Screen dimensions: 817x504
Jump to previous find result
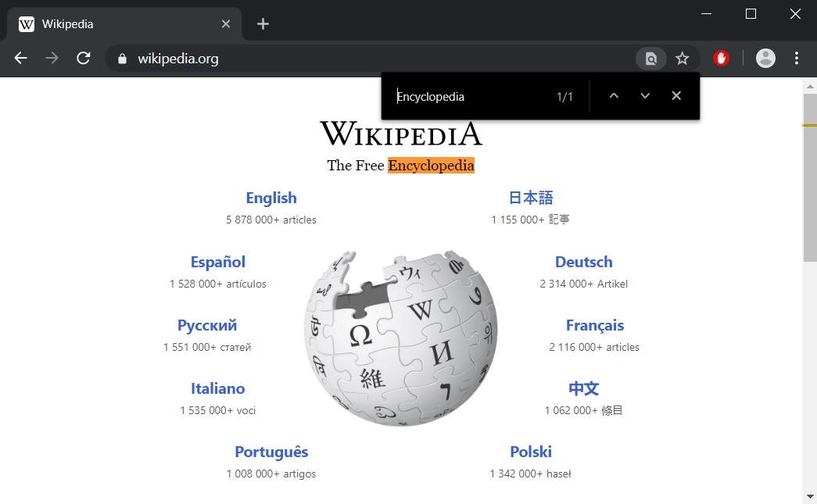614,96
